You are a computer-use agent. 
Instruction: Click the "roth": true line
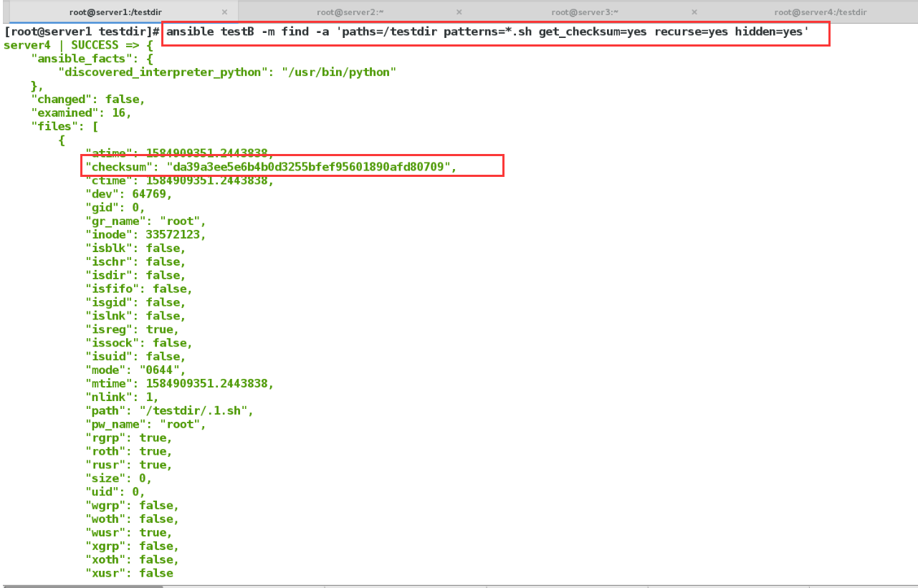(x=128, y=451)
